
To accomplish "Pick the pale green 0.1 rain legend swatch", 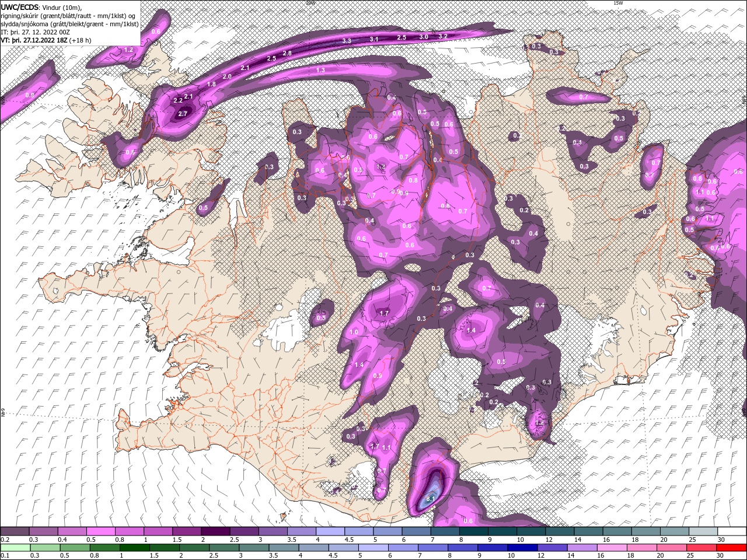I will pos(15,548).
